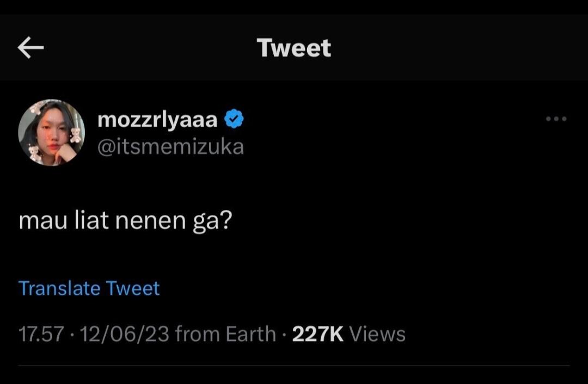Click the word "Translate" under the tweet
This screenshot has height=384, width=588.
pos(59,288)
